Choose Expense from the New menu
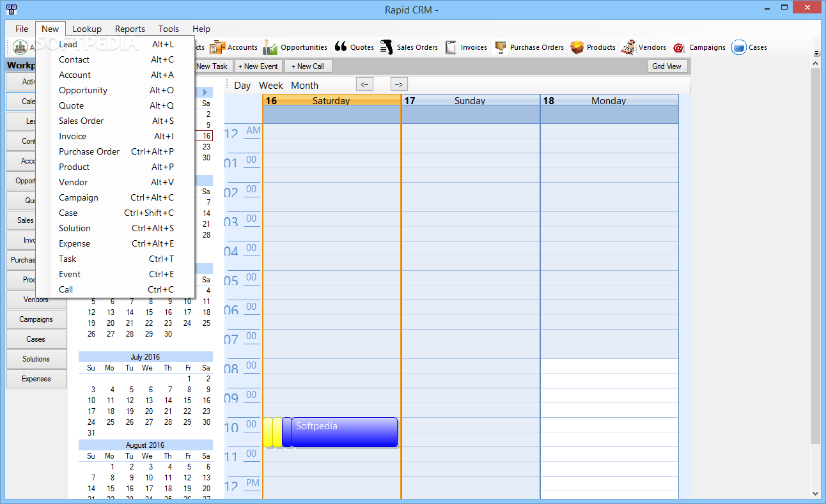 (116, 243)
